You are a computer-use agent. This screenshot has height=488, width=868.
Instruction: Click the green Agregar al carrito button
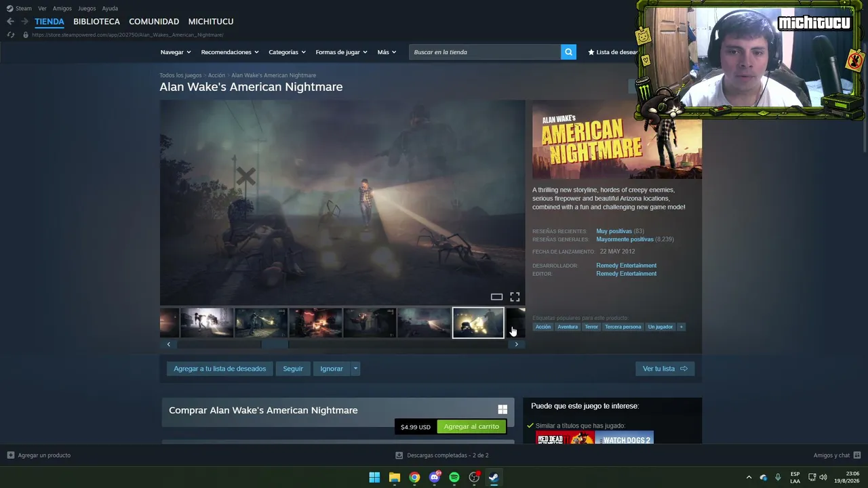471,426
